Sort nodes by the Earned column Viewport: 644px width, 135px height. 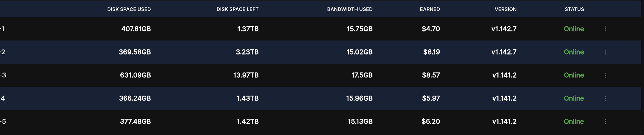pos(430,9)
